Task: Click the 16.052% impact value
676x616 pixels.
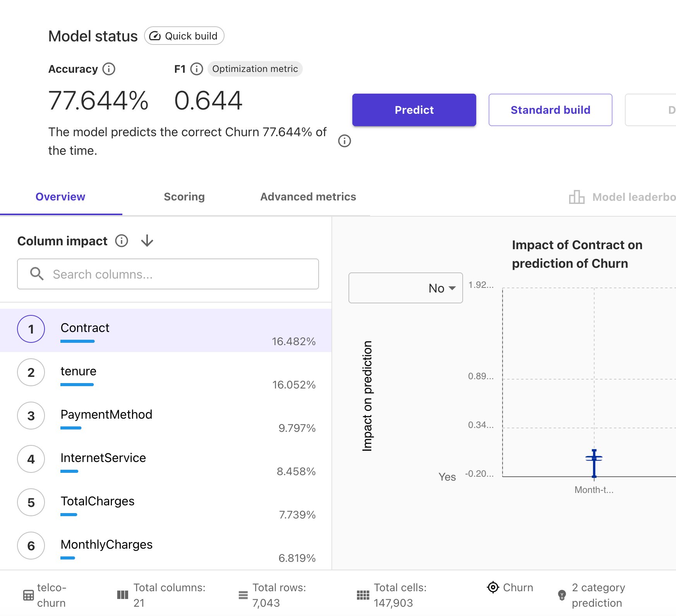Action: coord(293,385)
